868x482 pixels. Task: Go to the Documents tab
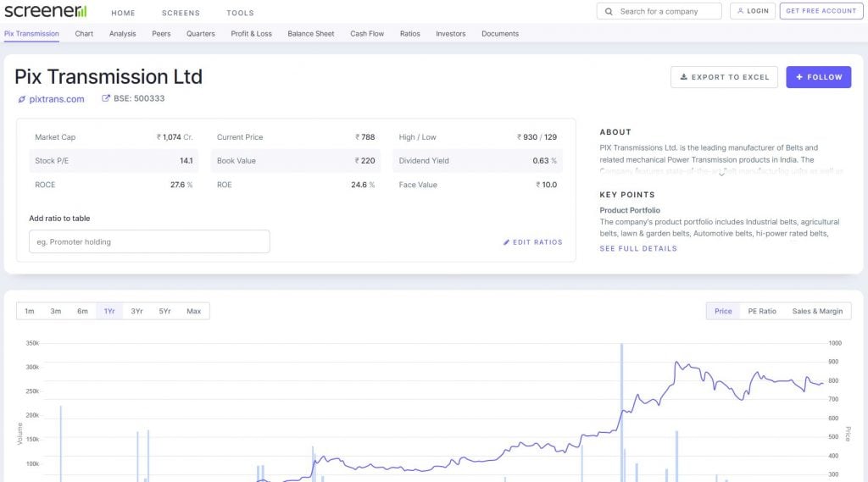tap(500, 34)
